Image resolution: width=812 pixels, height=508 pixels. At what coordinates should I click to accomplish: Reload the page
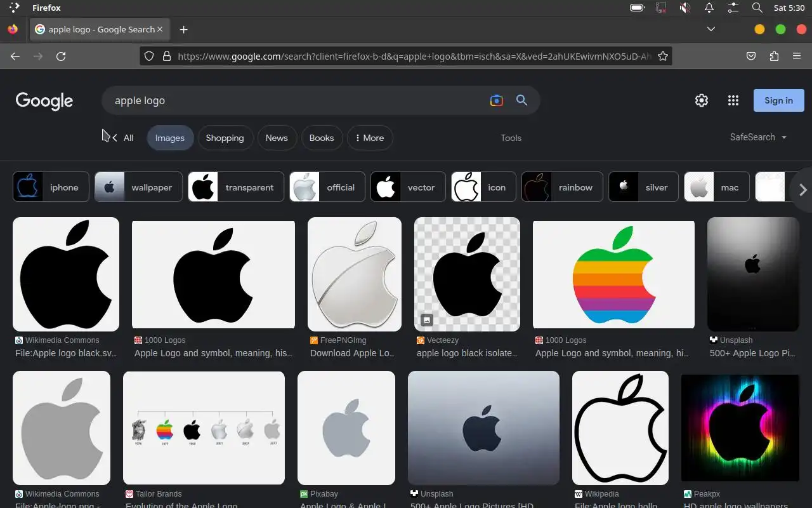(61, 56)
